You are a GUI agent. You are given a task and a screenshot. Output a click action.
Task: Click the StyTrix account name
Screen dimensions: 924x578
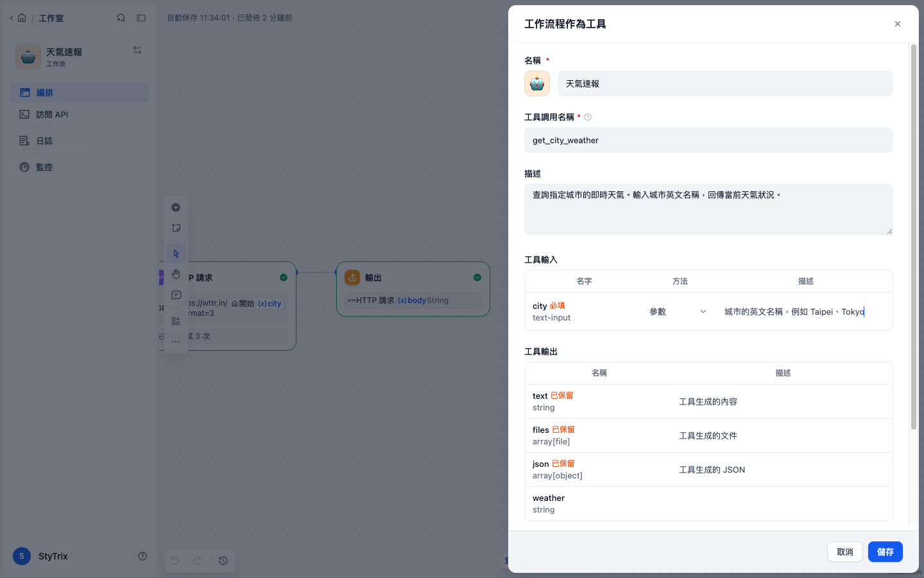click(53, 556)
